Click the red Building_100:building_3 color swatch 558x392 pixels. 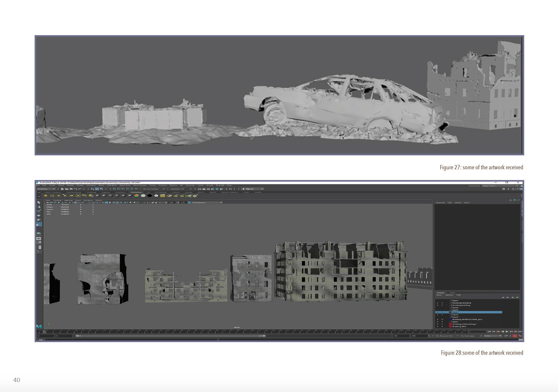[x=450, y=324]
